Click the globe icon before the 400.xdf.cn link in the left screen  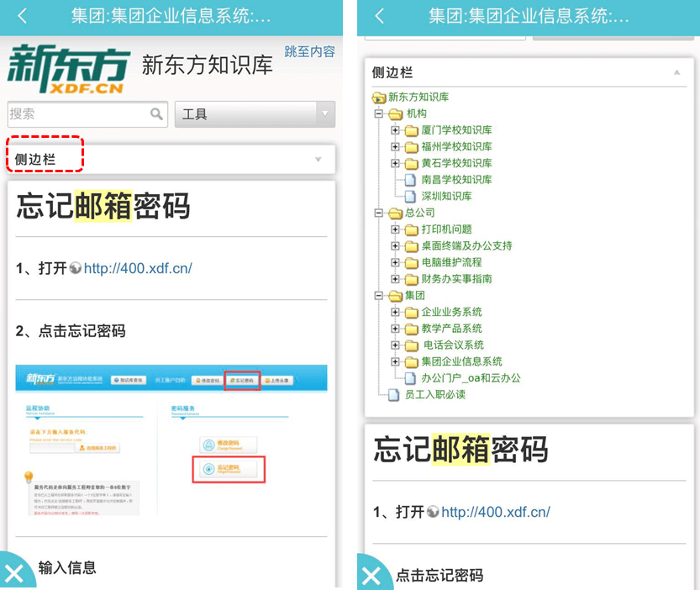[75, 269]
